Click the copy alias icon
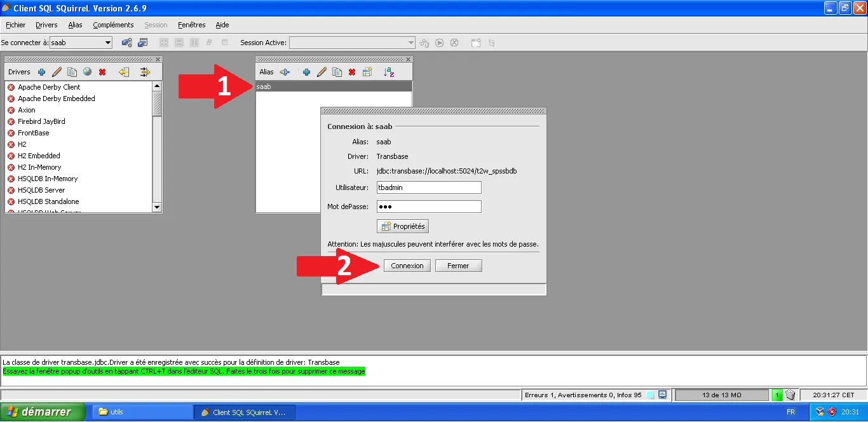 pyautogui.click(x=337, y=72)
